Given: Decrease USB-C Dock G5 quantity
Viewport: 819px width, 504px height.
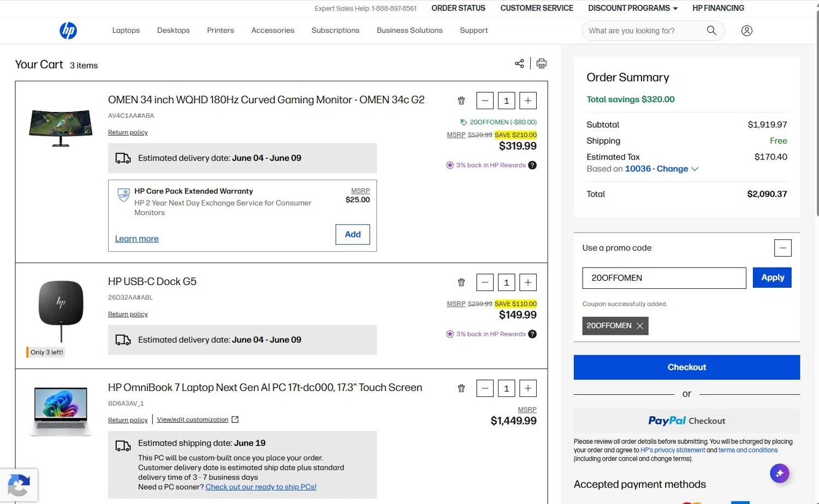Looking at the screenshot, I should coord(485,282).
